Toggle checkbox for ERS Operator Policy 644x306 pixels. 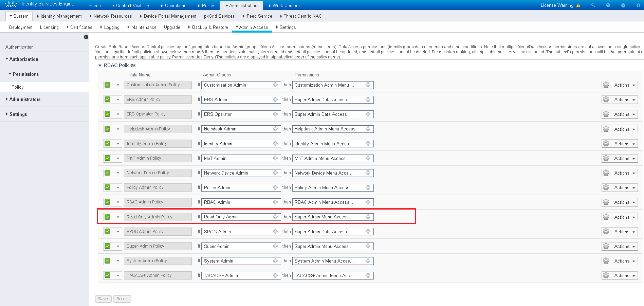107,114
